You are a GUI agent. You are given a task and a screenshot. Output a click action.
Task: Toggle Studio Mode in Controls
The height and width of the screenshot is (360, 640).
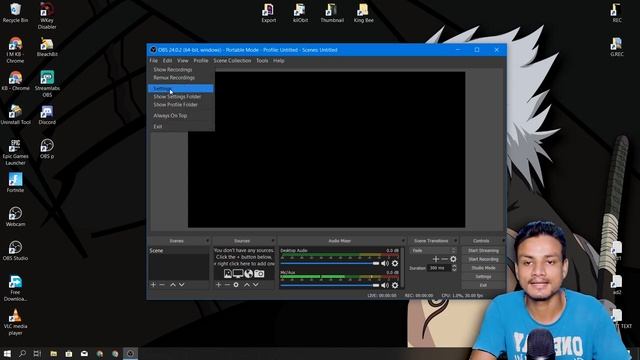483,268
